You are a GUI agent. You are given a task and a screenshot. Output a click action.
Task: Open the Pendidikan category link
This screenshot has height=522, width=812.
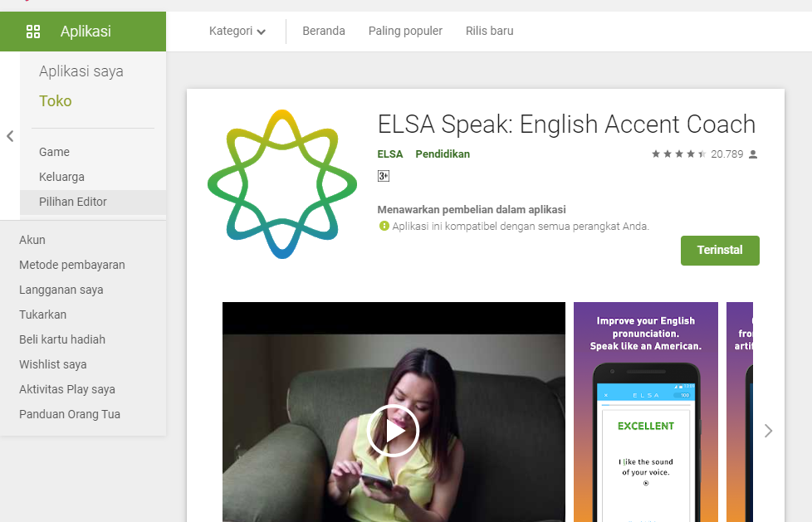(443, 154)
